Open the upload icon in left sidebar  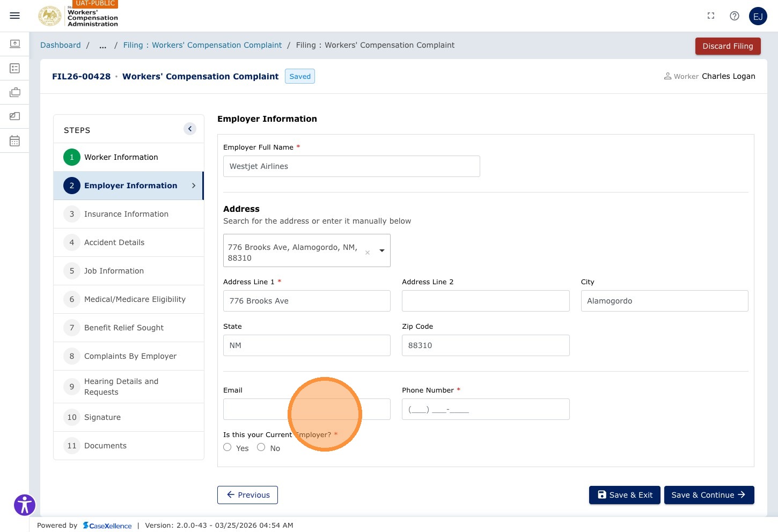(x=15, y=43)
